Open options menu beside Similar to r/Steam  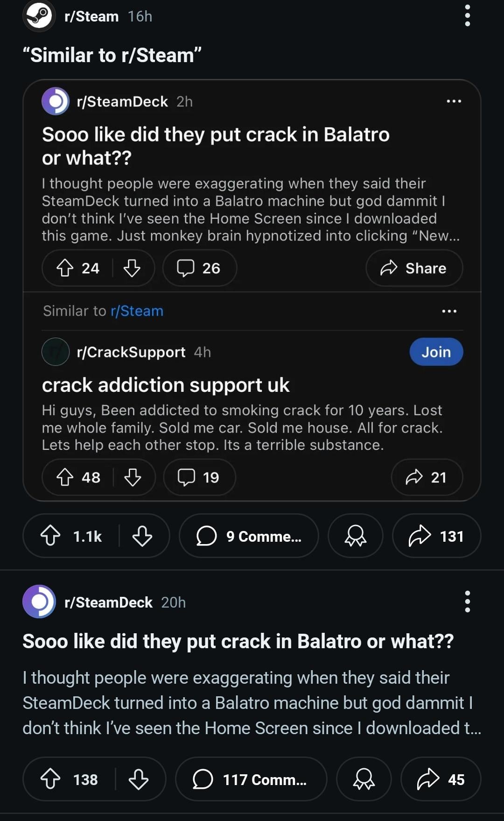coord(449,311)
